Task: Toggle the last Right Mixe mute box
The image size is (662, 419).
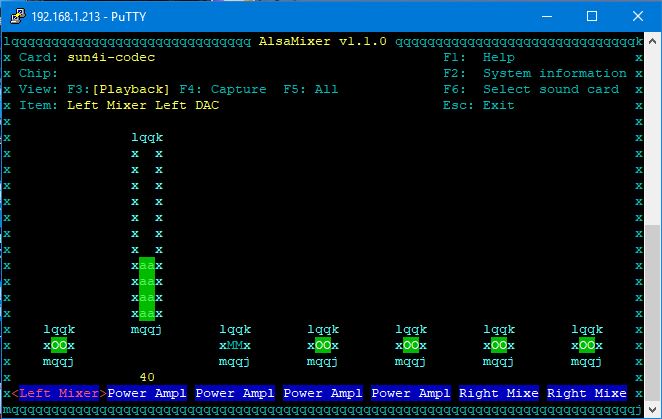Action: click(587, 345)
